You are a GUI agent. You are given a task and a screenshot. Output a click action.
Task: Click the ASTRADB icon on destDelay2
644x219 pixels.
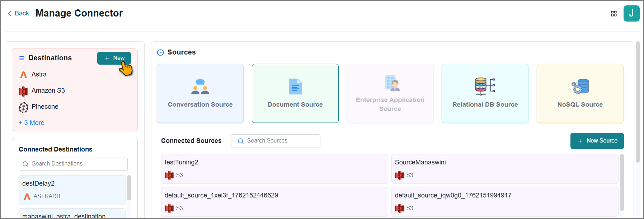click(27, 196)
